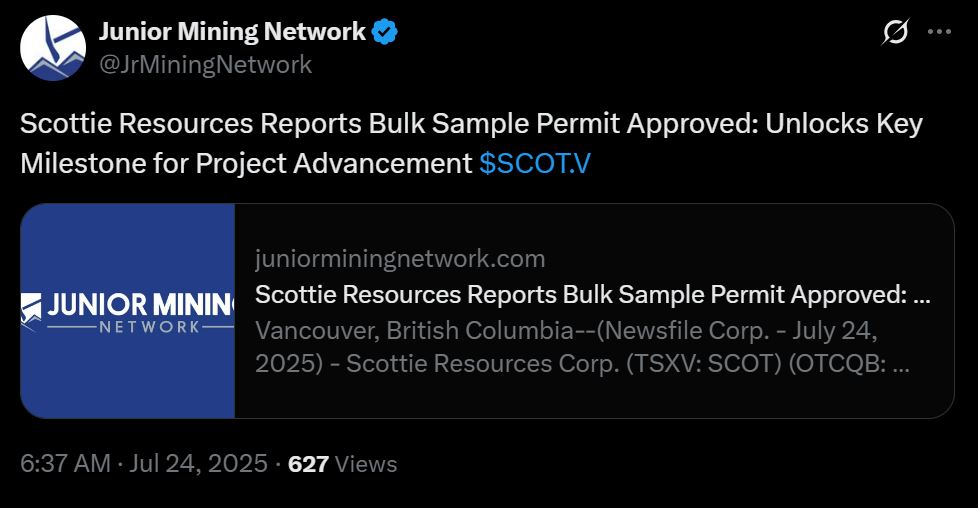The height and width of the screenshot is (508, 978).
Task: Open Grok explain-post icon
Action: tap(895, 33)
